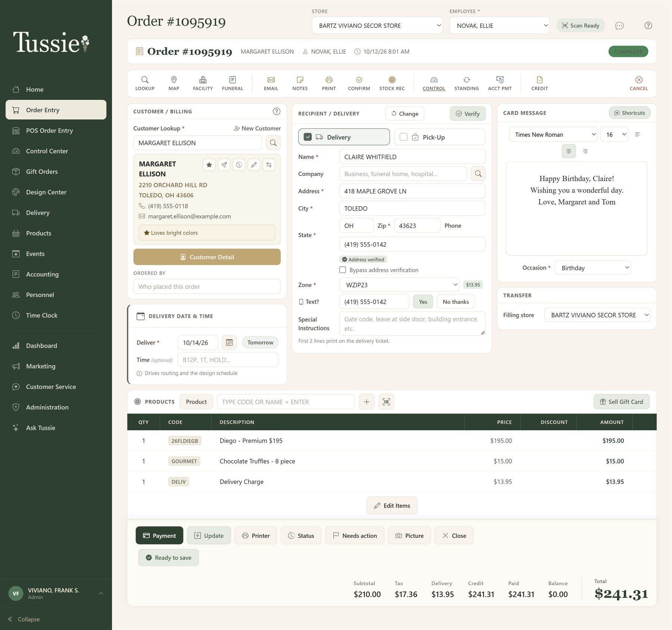The height and width of the screenshot is (630, 672).
Task: Select Yes for text notification
Action: click(423, 302)
